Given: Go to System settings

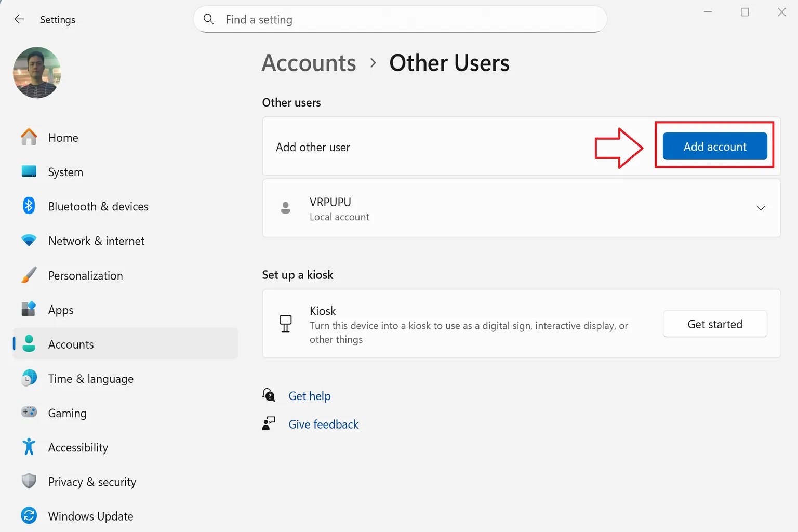Looking at the screenshot, I should click(x=125, y=171).
